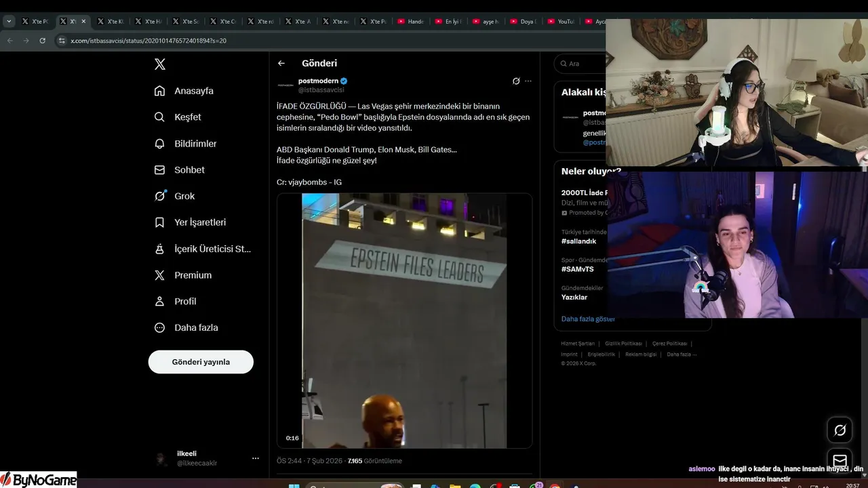The height and width of the screenshot is (488, 868).
Task: Switch to the X'te rd tab
Action: (x=260, y=22)
